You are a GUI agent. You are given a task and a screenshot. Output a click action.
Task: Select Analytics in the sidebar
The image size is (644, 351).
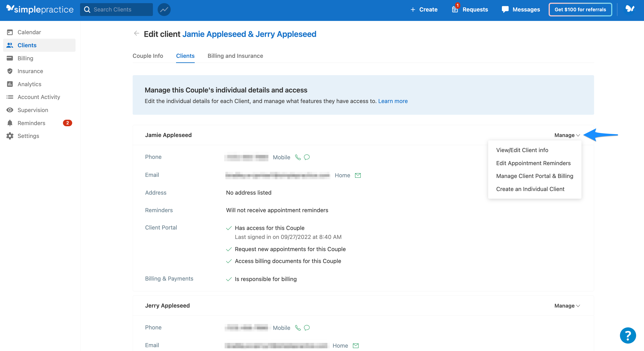tap(29, 84)
